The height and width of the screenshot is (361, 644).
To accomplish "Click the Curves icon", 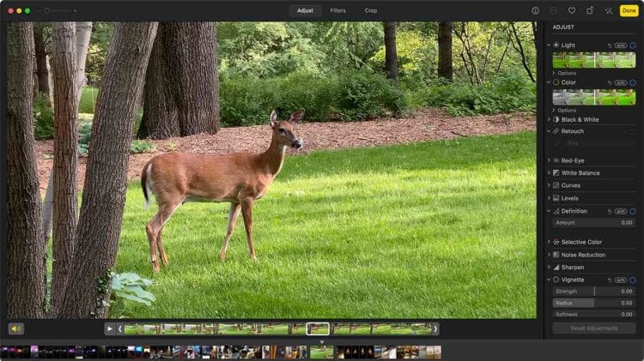I will point(556,185).
